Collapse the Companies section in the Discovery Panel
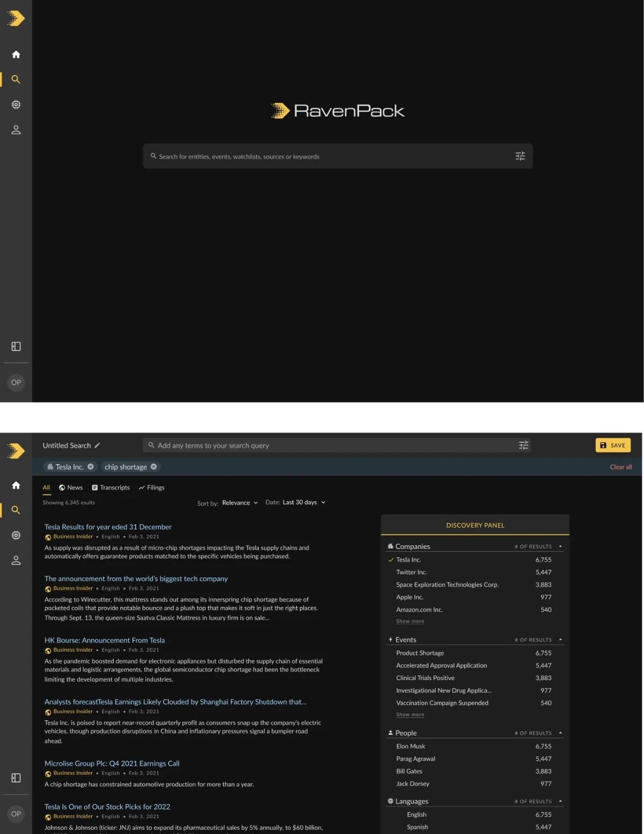Screen dimensions: 644x834 [x=560, y=546]
